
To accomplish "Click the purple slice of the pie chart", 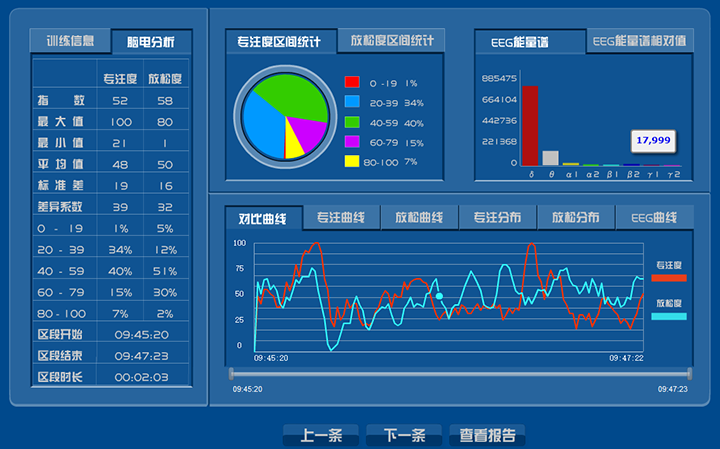I will coord(309,132).
